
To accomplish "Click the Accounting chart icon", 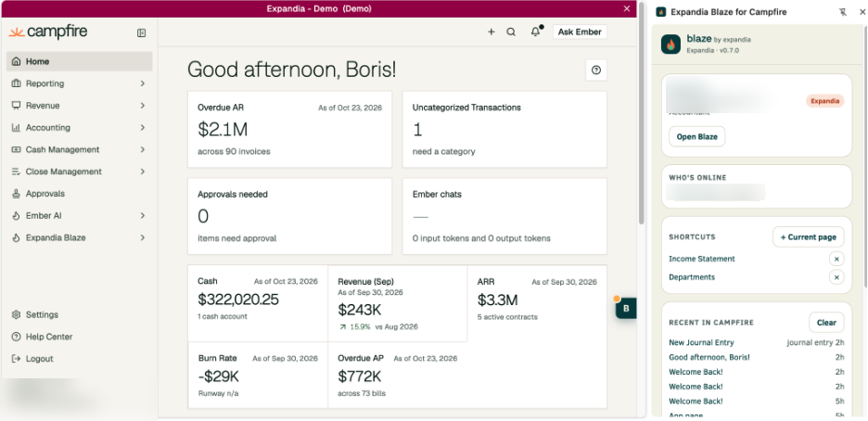I will pos(16,128).
